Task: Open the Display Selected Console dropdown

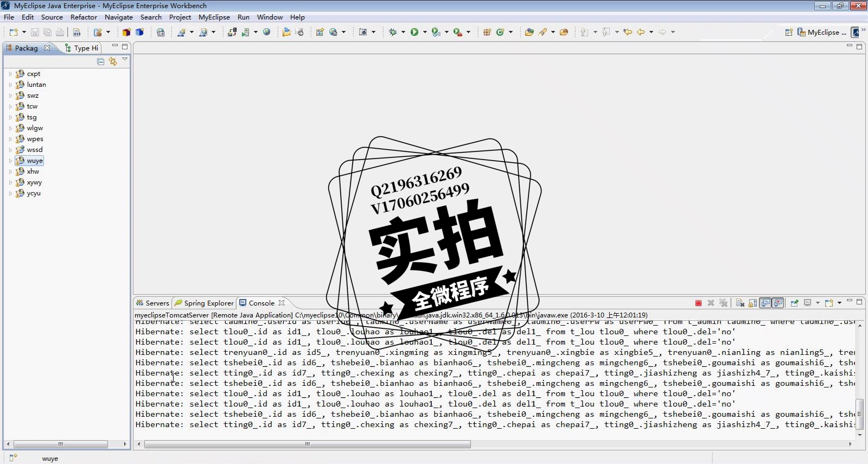Action: pos(818,303)
